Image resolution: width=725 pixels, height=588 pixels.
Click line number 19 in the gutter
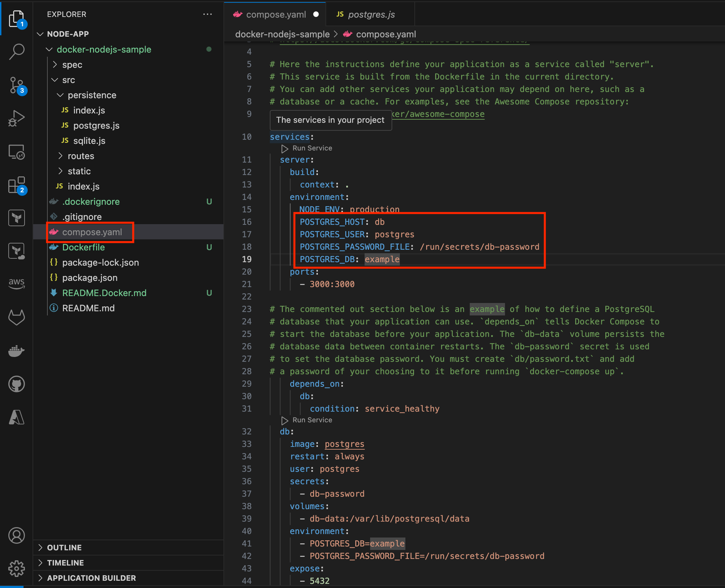point(247,259)
